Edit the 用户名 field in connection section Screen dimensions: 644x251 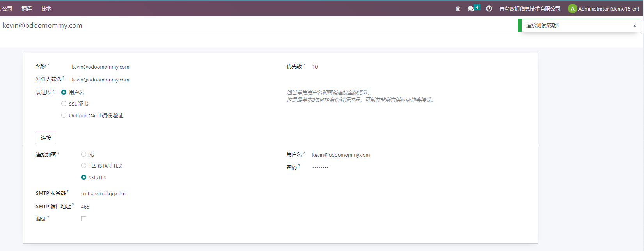(x=341, y=155)
